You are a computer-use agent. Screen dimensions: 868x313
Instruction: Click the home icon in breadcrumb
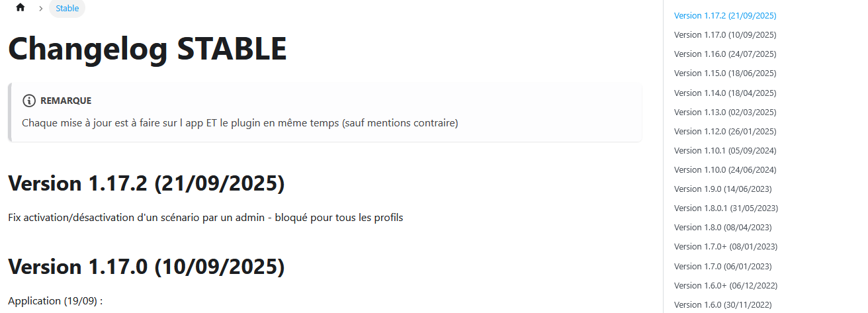coord(21,8)
